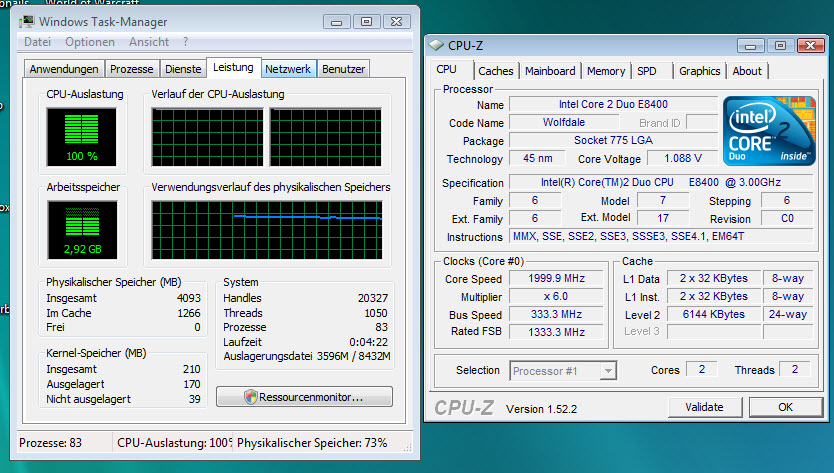Click the Name field Intel Core 2 Duo E8400
This screenshot has width=834, height=473.
point(613,104)
